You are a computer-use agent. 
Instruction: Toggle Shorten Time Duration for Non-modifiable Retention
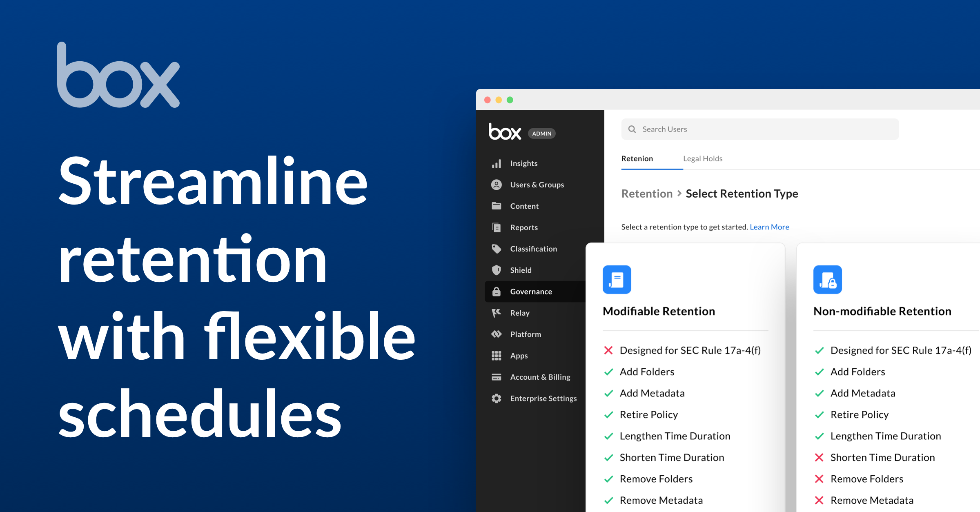(x=819, y=457)
